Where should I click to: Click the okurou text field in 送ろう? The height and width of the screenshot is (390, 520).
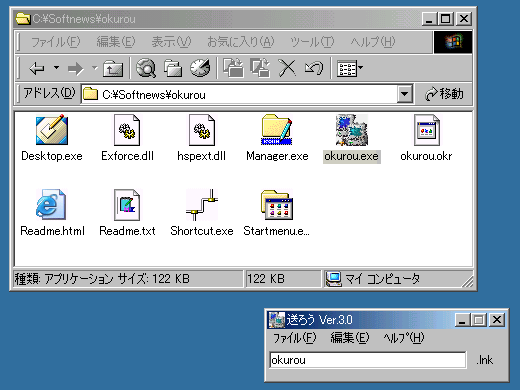coord(368,360)
